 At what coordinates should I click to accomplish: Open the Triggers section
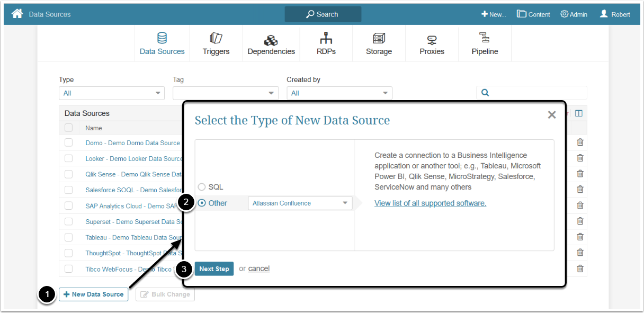point(216,43)
